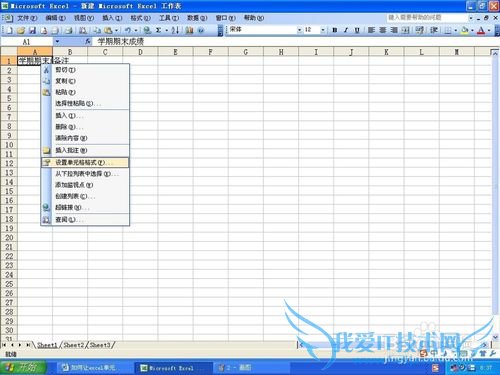
Task: Choose 添加监视点 (Add Watch) in context menu
Action: 85,185
